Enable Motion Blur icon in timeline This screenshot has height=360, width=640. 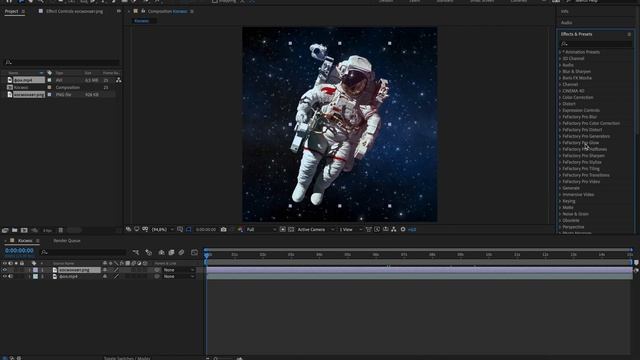tap(181, 253)
